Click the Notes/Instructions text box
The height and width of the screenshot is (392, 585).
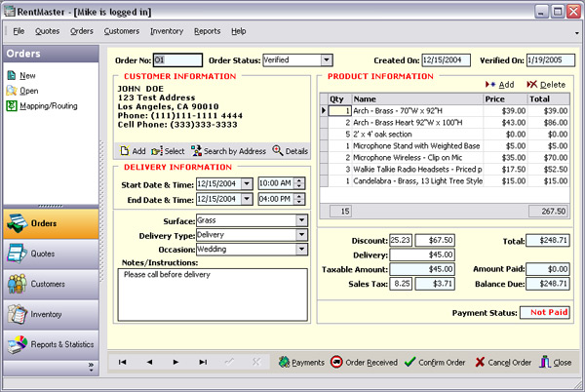[213, 294]
